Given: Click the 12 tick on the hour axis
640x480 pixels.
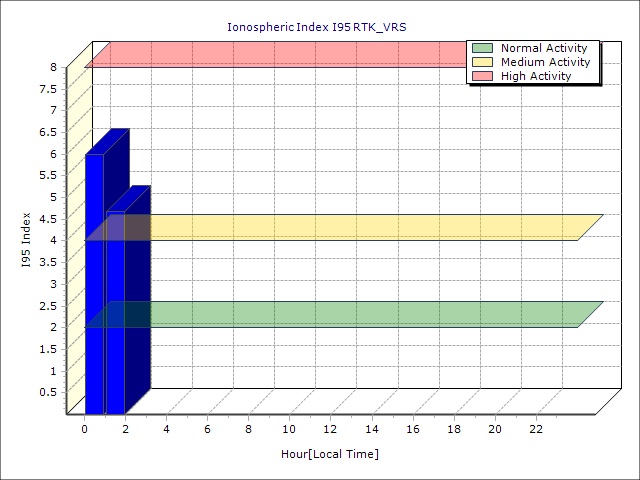Looking at the screenshot, I should point(330,429).
